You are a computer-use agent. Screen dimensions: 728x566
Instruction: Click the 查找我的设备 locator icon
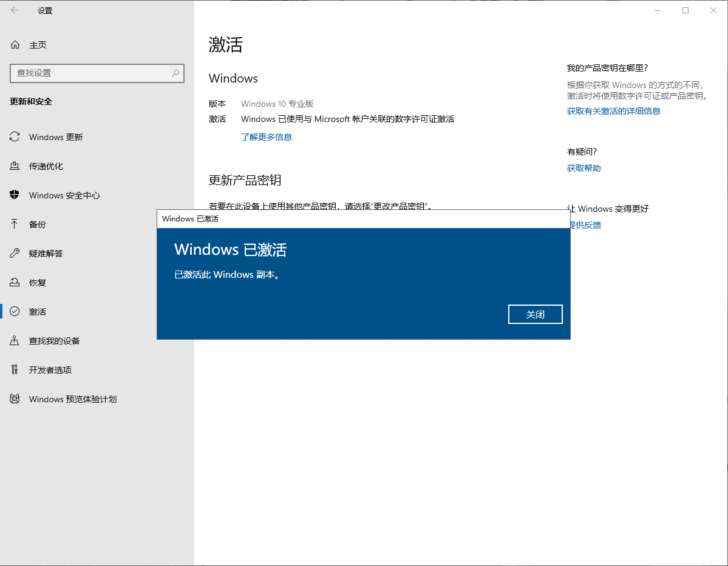15,340
